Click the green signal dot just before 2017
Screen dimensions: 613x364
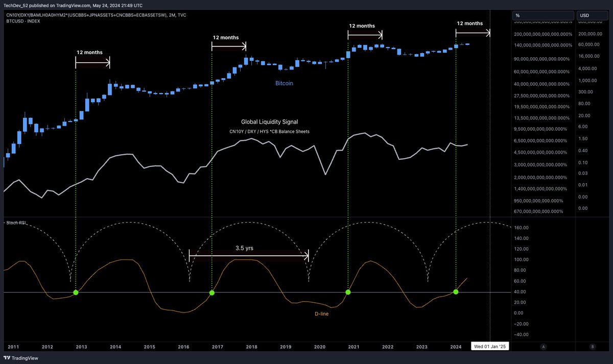point(211,293)
